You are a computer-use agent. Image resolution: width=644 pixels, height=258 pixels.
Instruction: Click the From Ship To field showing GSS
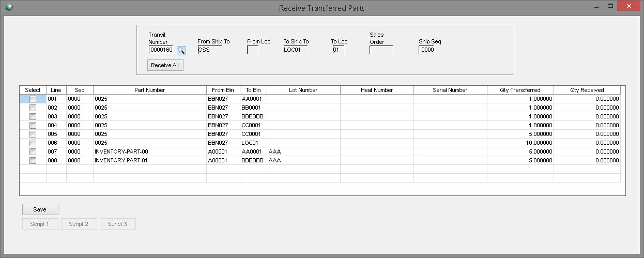pyautogui.click(x=210, y=50)
